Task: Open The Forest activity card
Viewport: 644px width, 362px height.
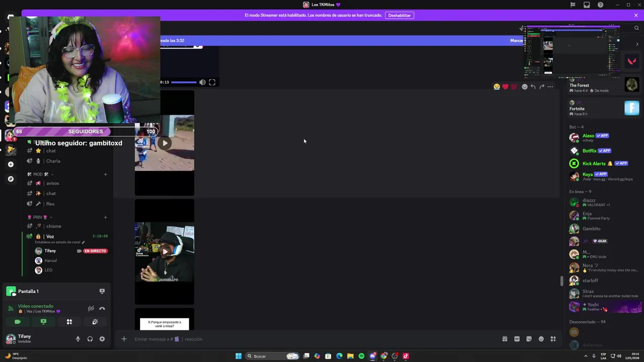Action: 604,85
